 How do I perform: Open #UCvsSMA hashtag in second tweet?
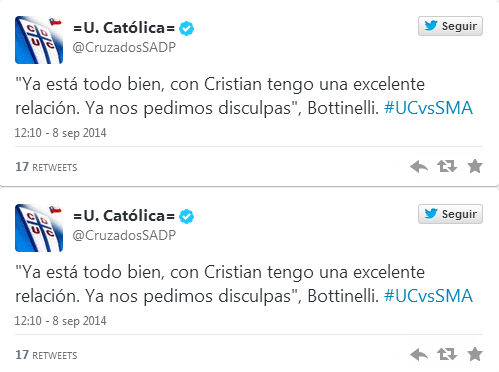[x=428, y=296]
